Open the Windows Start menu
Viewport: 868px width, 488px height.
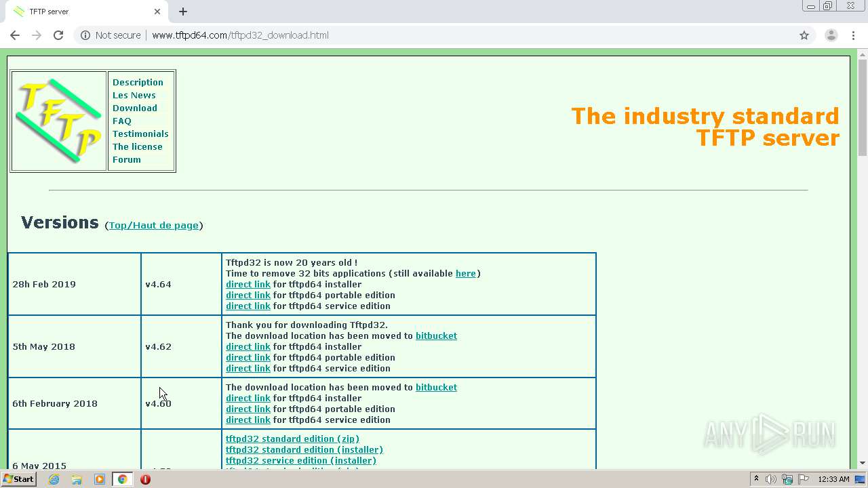[x=19, y=479]
